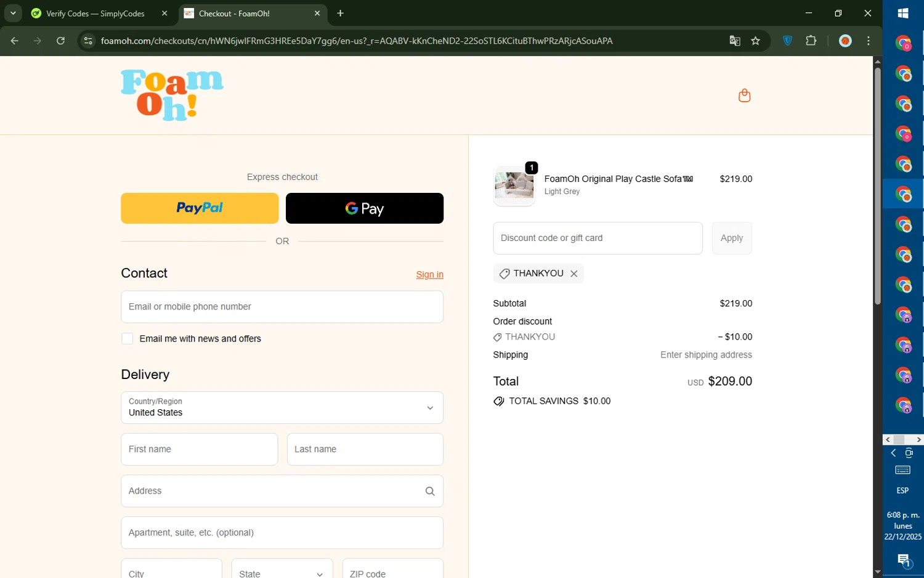
Task: Click the browser forward arrow
Action: coord(38,41)
